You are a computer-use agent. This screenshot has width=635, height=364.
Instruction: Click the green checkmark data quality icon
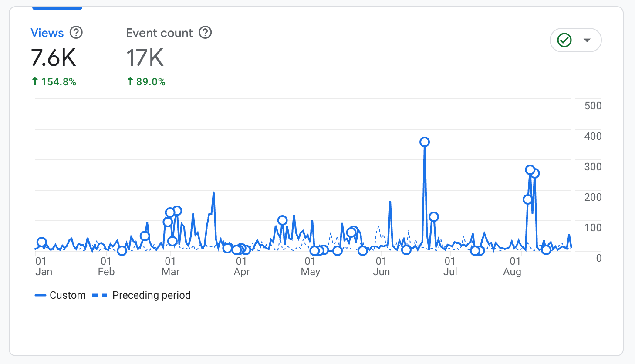click(x=564, y=40)
